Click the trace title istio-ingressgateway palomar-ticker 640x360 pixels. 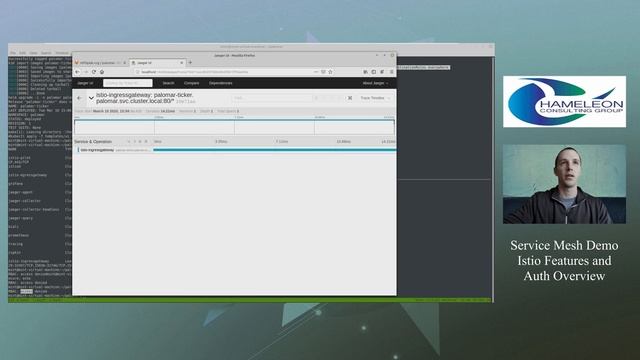pyautogui.click(x=145, y=98)
